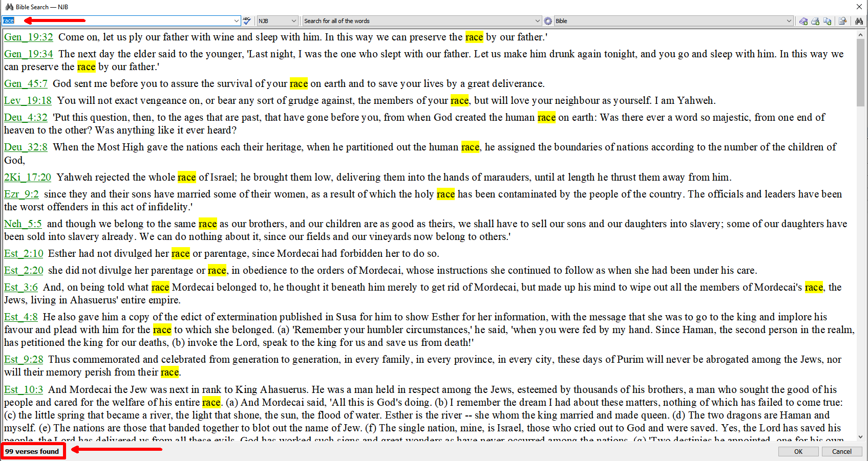
Task: Click the book with plus icon
Action: [x=803, y=21]
